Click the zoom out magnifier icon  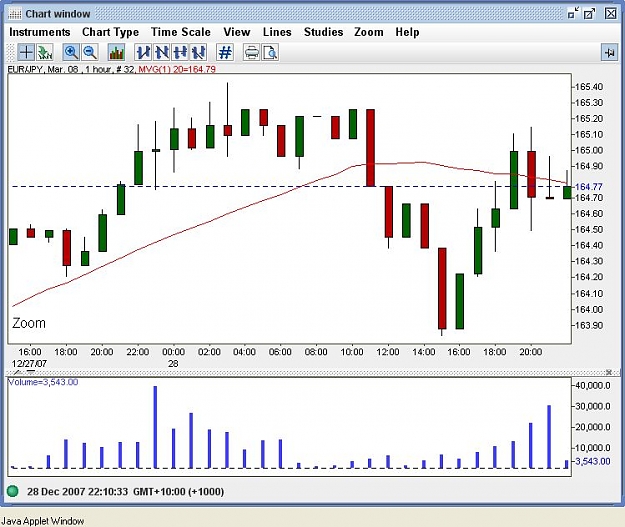pyautogui.click(x=90, y=52)
